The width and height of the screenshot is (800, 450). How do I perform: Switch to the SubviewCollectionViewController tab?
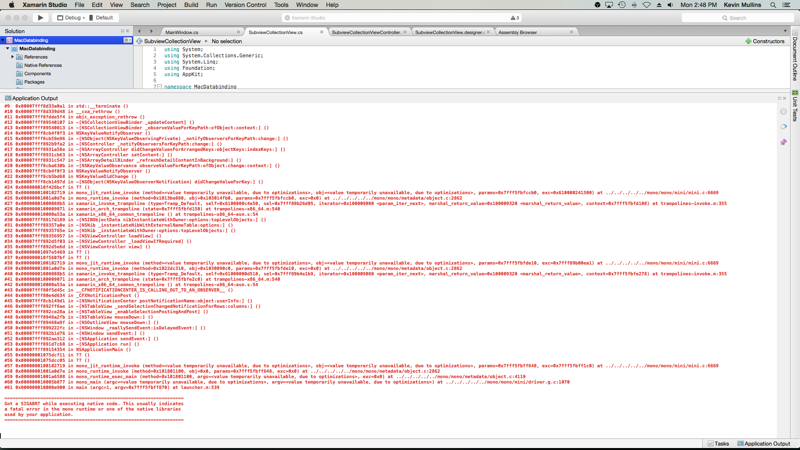click(366, 32)
